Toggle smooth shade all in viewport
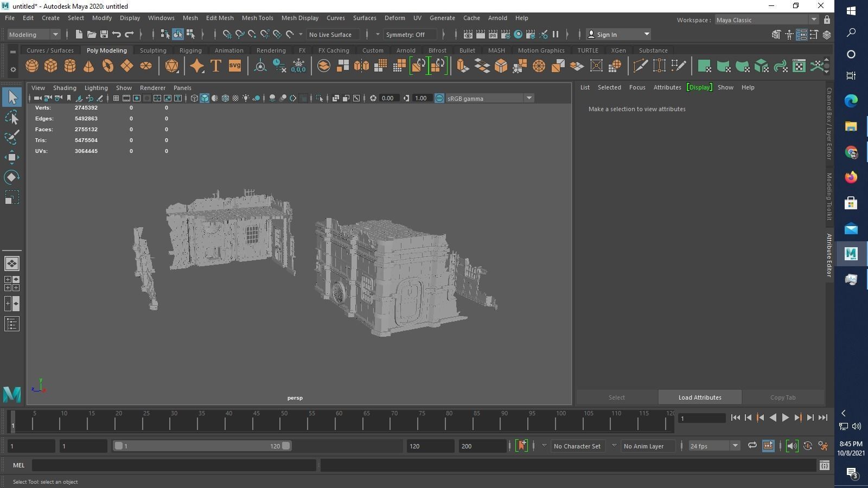The image size is (868, 488). (x=205, y=98)
